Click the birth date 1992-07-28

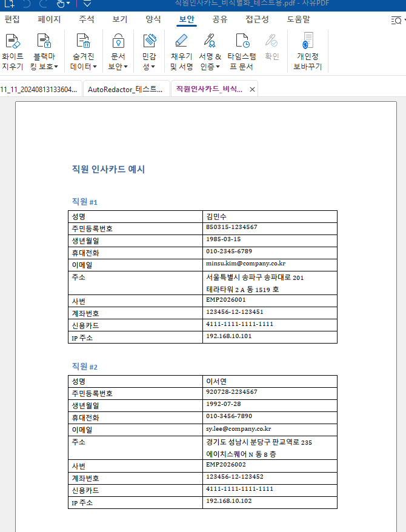[223, 404]
